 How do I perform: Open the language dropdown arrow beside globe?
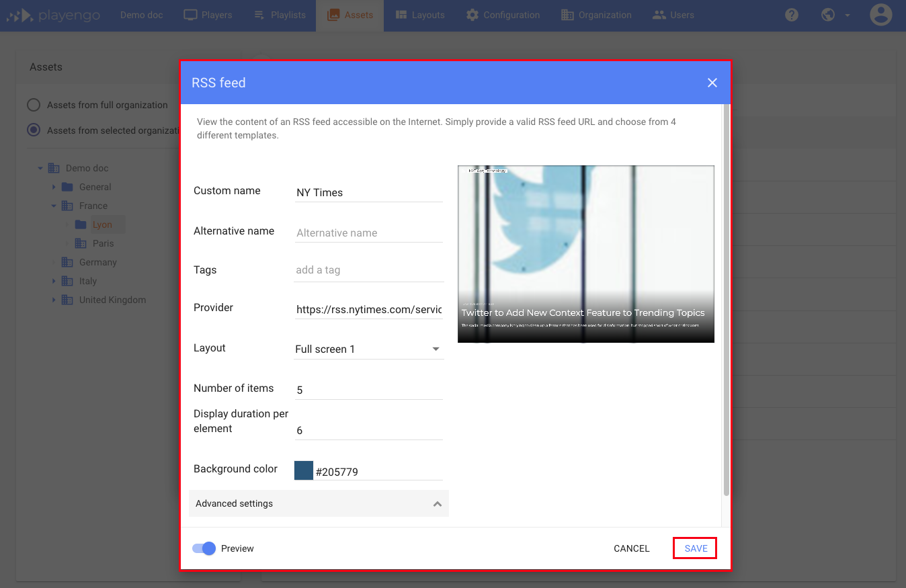[x=847, y=15]
